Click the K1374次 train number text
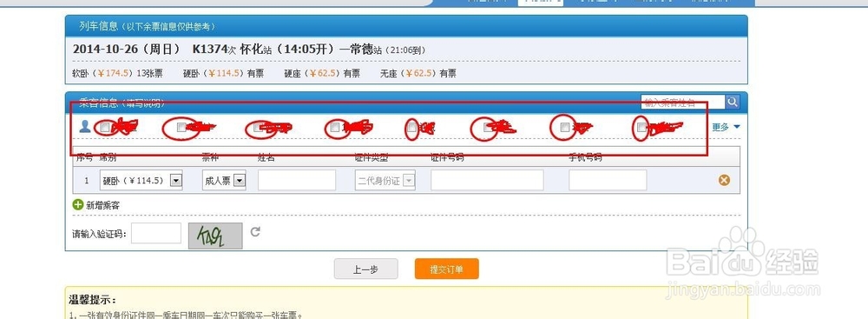The height and width of the screenshot is (319, 868). pyautogui.click(x=214, y=50)
